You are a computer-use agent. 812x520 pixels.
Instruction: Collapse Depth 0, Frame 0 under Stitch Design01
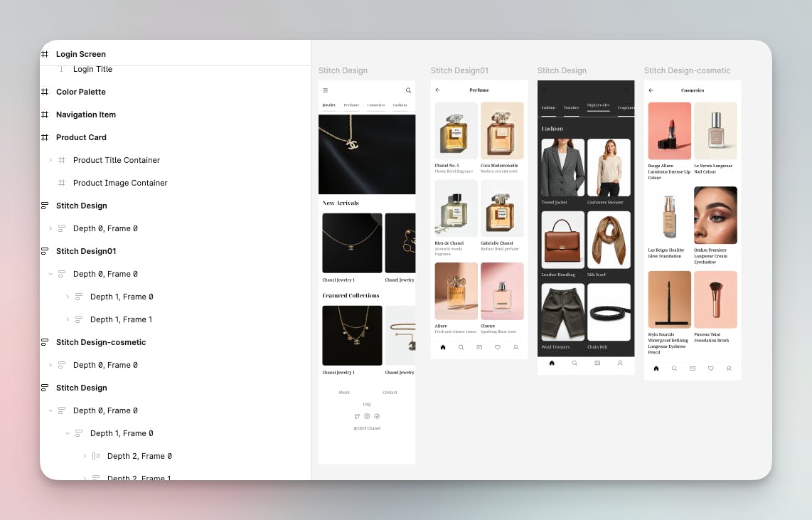50,274
